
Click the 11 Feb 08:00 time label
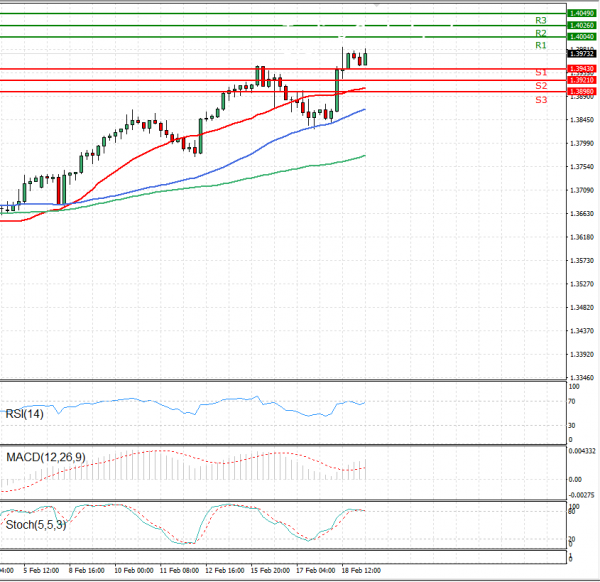(x=179, y=571)
